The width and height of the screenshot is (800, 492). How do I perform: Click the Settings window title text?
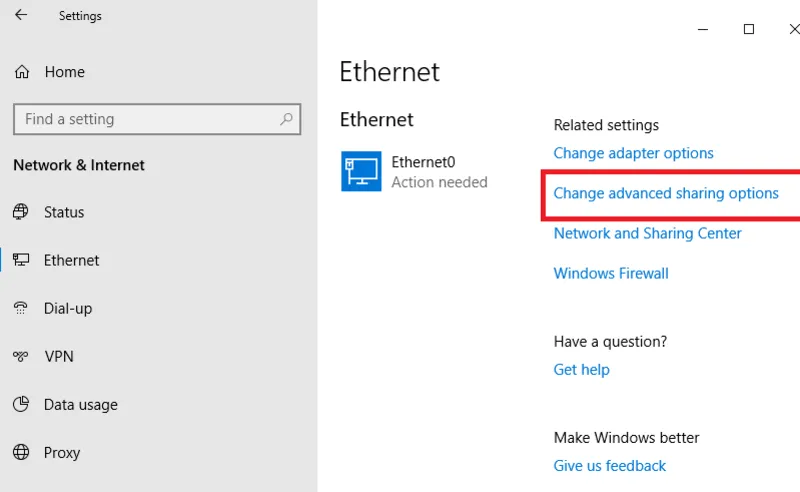pos(80,16)
